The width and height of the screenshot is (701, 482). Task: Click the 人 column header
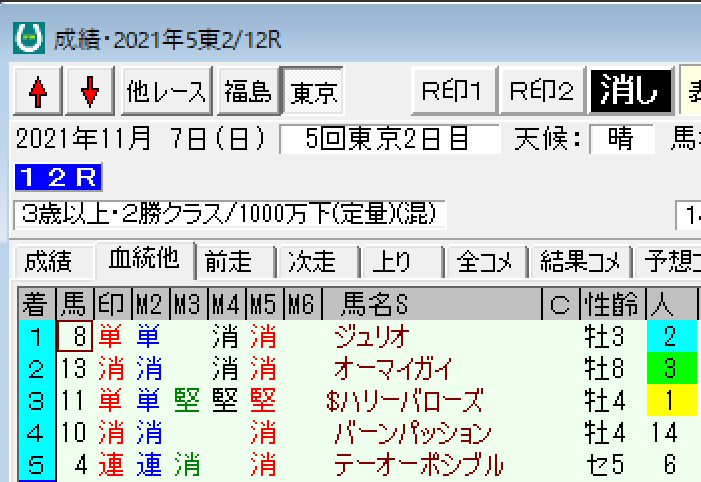point(672,304)
